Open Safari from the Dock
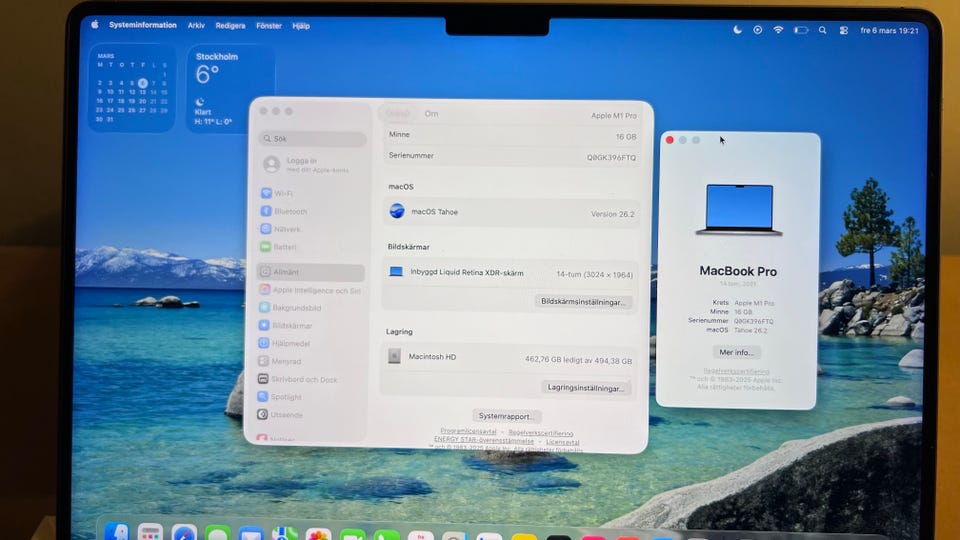This screenshot has width=960, height=540. coord(184,533)
